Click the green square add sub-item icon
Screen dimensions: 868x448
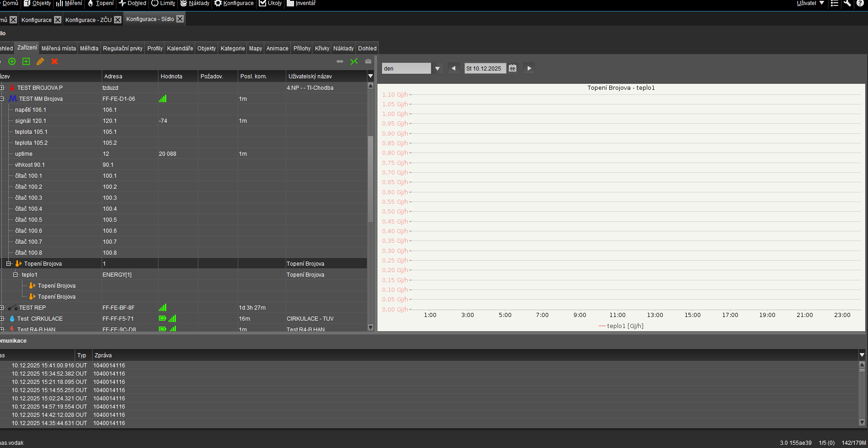pos(26,61)
